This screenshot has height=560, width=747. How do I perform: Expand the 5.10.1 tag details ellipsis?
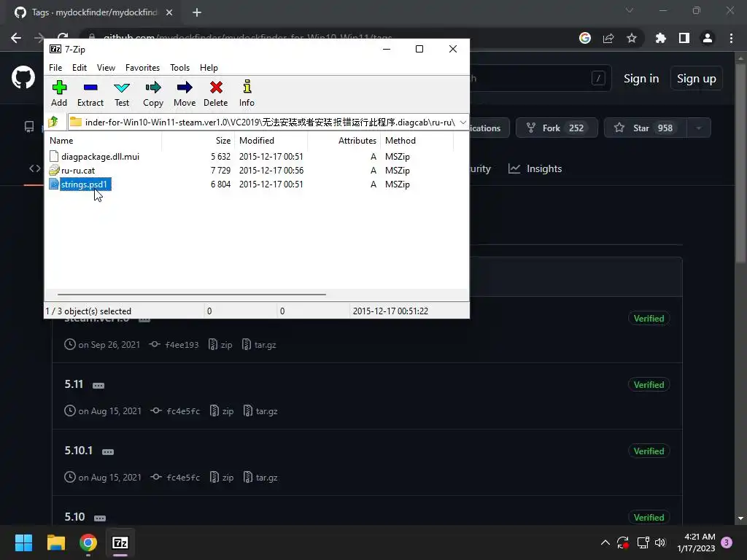pyautogui.click(x=108, y=452)
